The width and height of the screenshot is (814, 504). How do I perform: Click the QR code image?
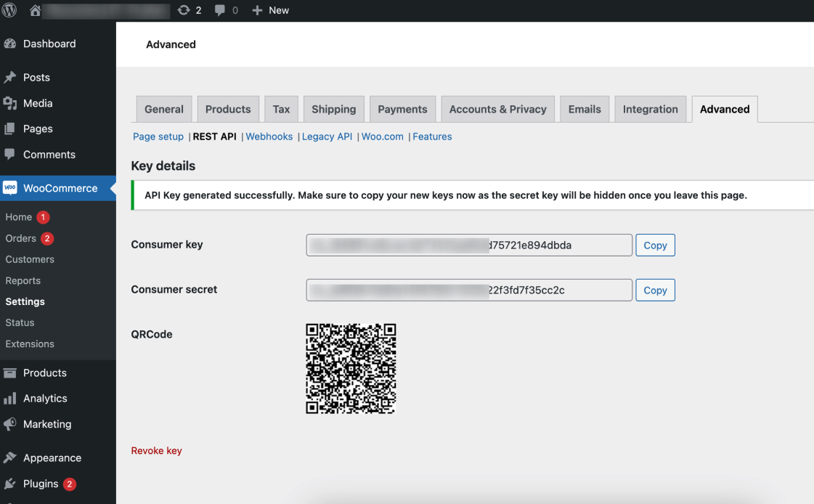(351, 368)
